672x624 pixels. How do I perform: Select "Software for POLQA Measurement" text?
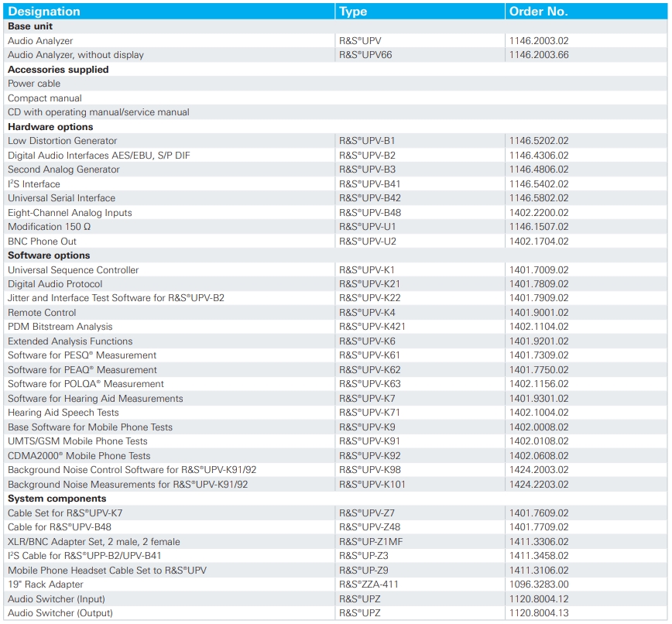pyautogui.click(x=86, y=384)
